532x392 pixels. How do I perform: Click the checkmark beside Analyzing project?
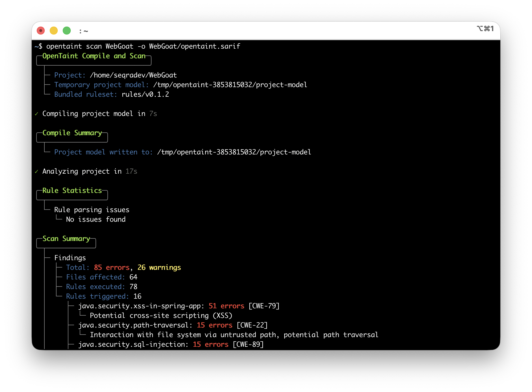(x=37, y=171)
